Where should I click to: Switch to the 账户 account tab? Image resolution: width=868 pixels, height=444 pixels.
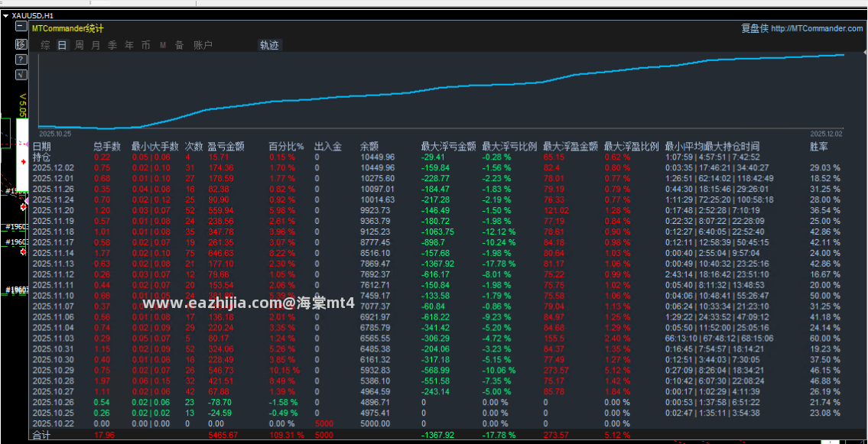tap(203, 45)
